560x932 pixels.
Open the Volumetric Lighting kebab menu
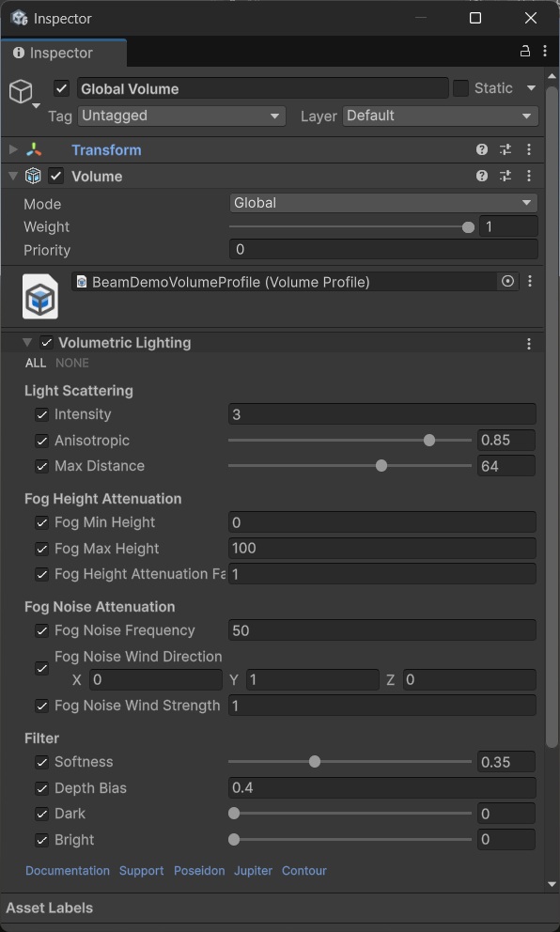pyautogui.click(x=528, y=343)
